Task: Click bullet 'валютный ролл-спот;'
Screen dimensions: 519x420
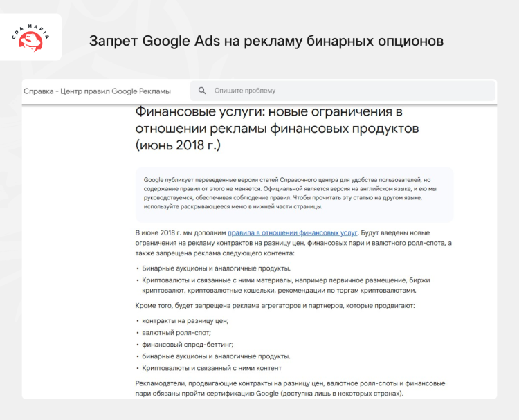Action: pyautogui.click(x=176, y=333)
